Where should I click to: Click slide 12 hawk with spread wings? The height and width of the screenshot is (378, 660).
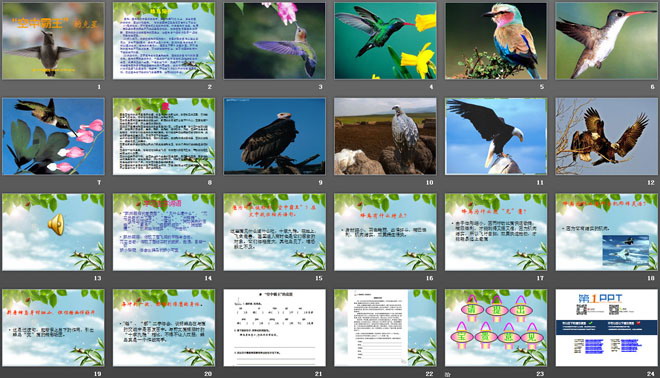(x=607, y=136)
